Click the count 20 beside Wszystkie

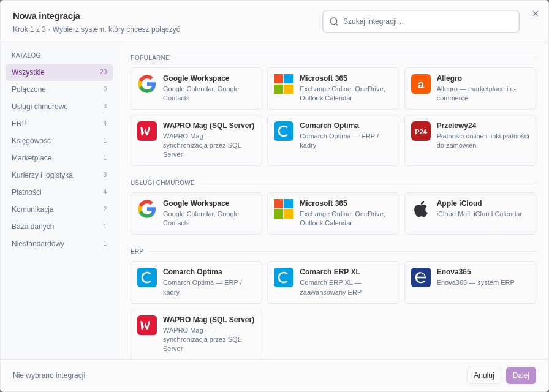pos(104,72)
